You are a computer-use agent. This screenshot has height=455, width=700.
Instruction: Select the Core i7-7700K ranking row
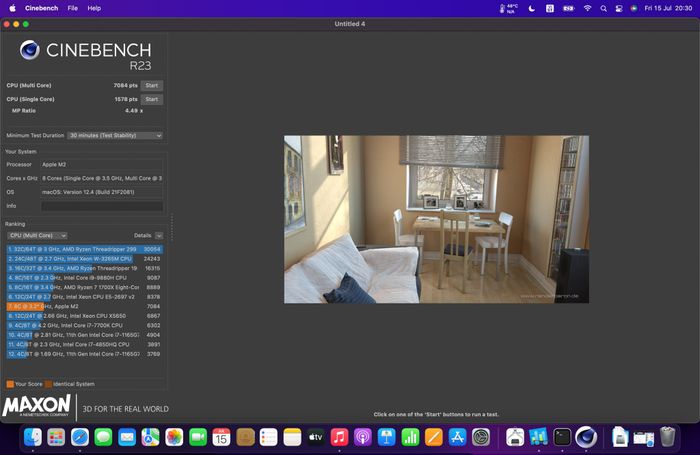84,325
